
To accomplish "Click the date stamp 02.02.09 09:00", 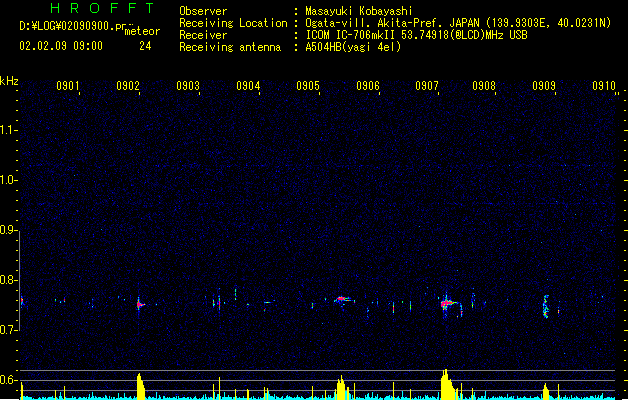I will [x=61, y=46].
